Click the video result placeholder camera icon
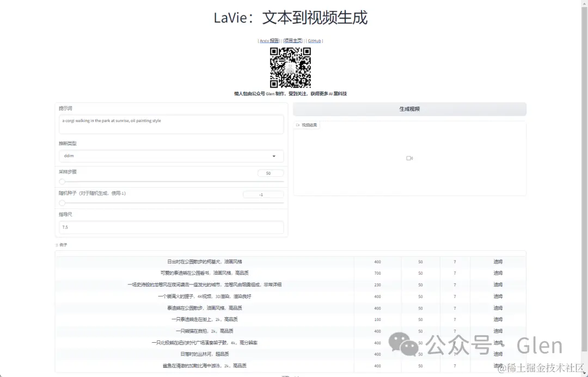 [409, 158]
